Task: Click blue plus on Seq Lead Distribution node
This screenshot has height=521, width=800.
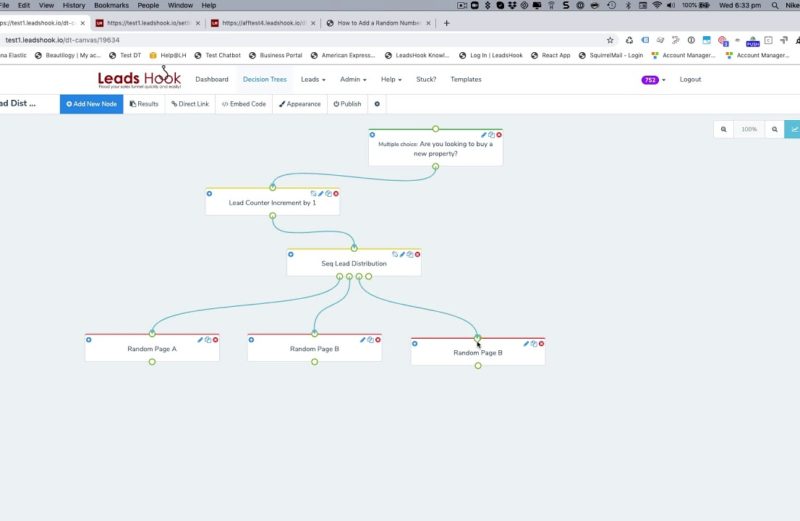Action: pos(291,254)
